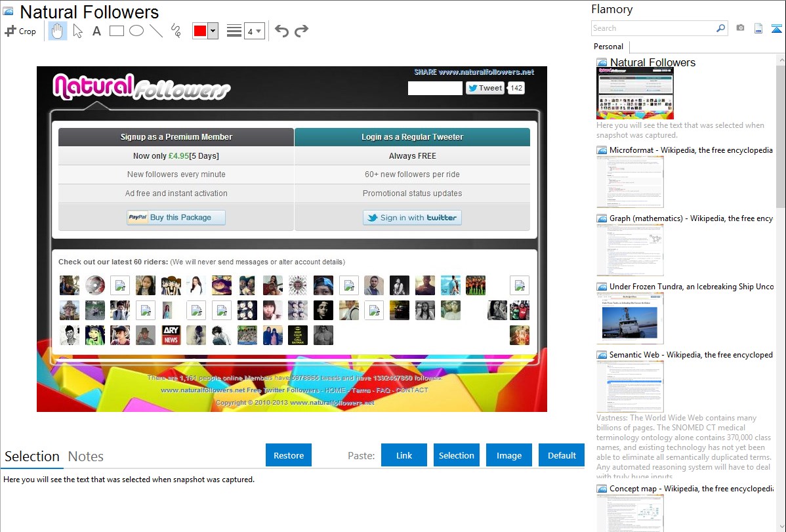The height and width of the screenshot is (532, 786).
Task: Open the Semantic Web snapshot thumbnail
Action: coord(630,386)
